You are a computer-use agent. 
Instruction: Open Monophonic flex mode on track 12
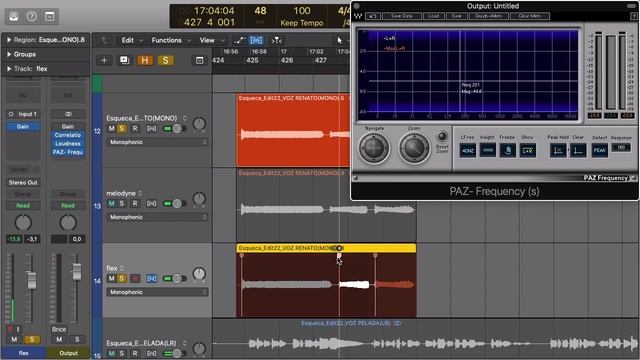tap(157, 142)
